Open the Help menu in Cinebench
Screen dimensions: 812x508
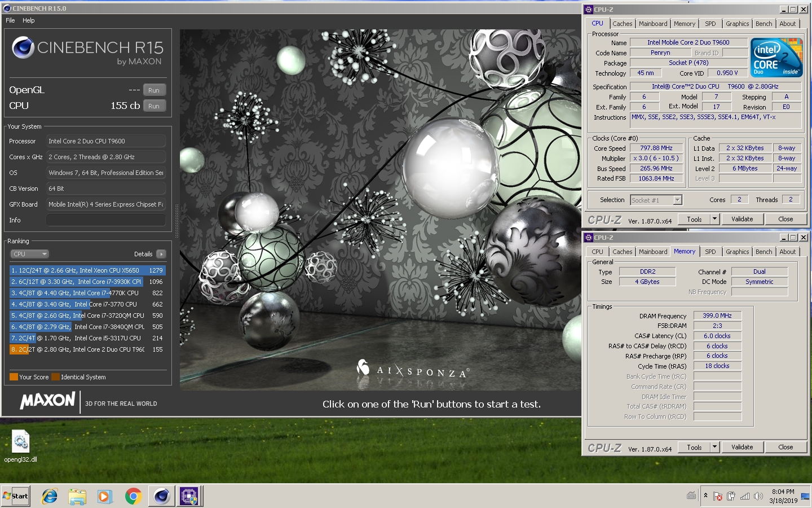tap(28, 20)
